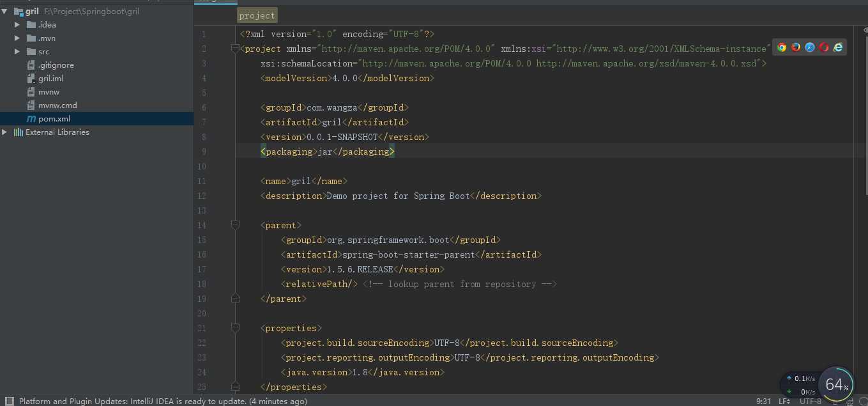This screenshot has height=406, width=868.
Task: Click the External Libraries bars icon
Action: coord(19,132)
